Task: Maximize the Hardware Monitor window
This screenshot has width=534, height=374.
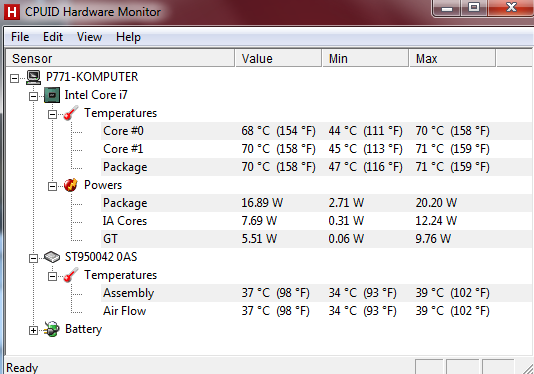Action: [474, 8]
